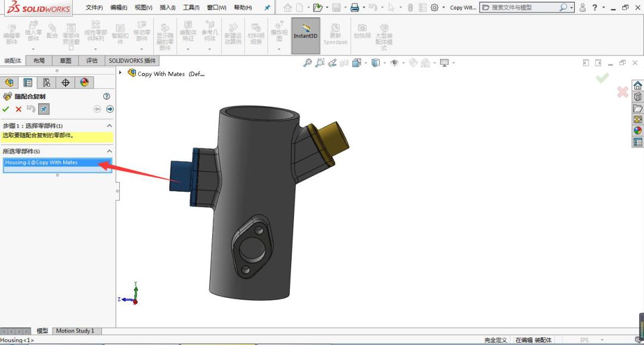Expand View Settings dropdown arrow
Viewport: 644px width, 345px height.
click(x=453, y=63)
